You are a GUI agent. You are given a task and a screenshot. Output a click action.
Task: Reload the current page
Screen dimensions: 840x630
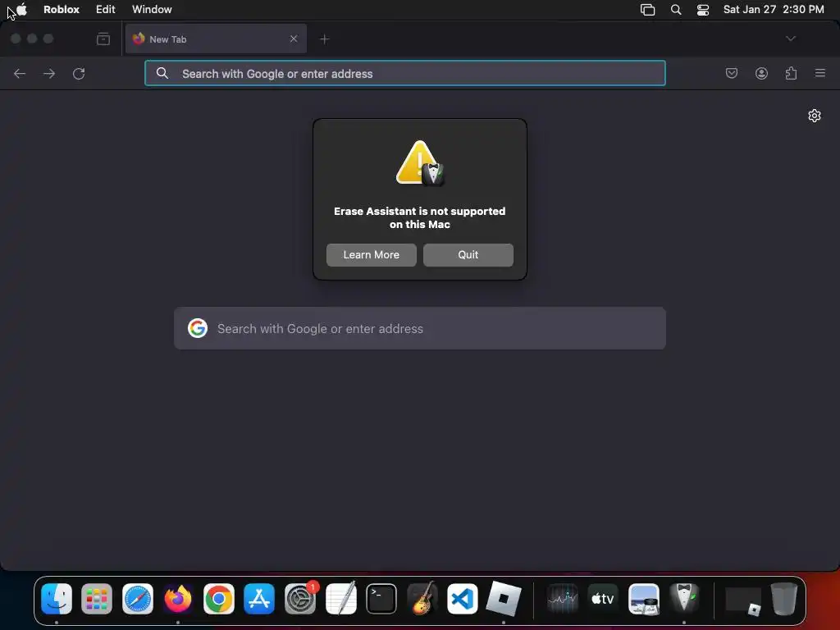(x=79, y=73)
